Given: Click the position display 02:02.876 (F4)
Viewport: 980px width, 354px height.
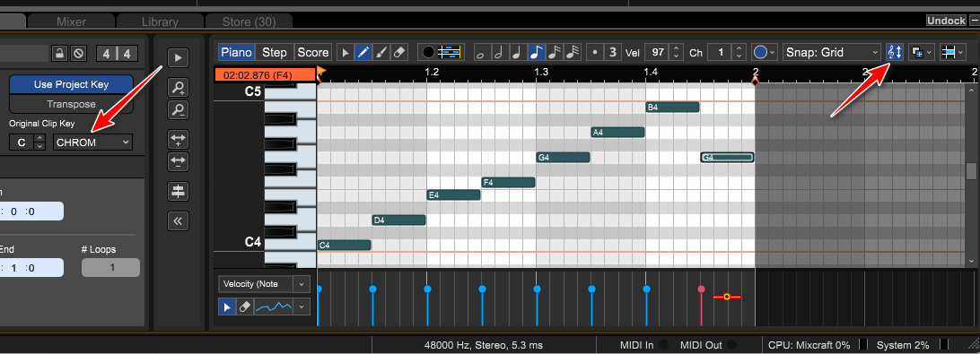Looking at the screenshot, I should (x=265, y=75).
